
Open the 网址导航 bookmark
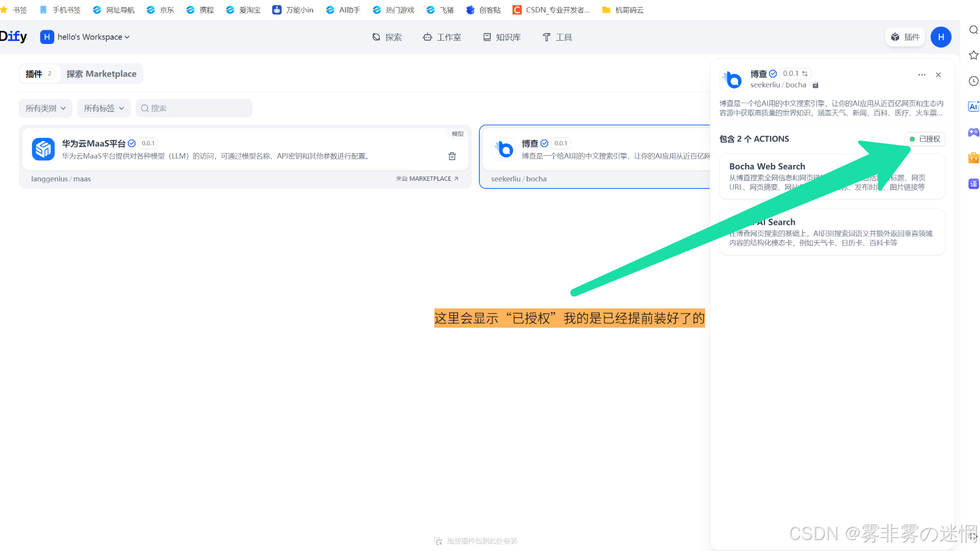113,10
